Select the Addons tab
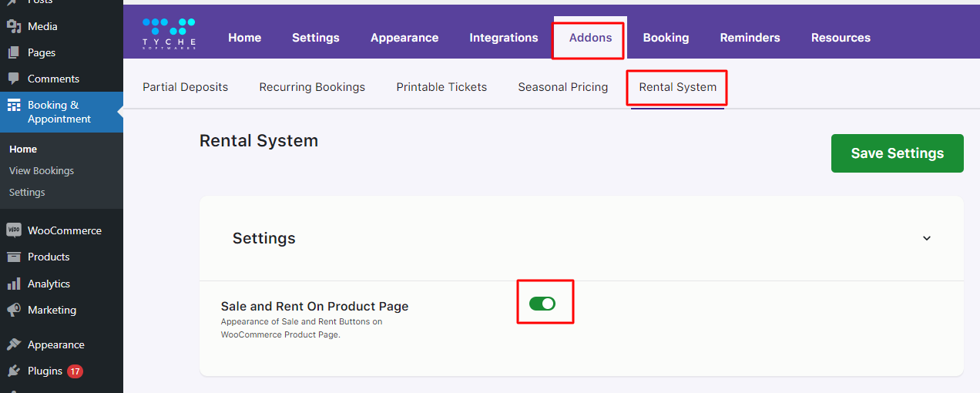Viewport: 980px width, 393px height. tap(590, 38)
